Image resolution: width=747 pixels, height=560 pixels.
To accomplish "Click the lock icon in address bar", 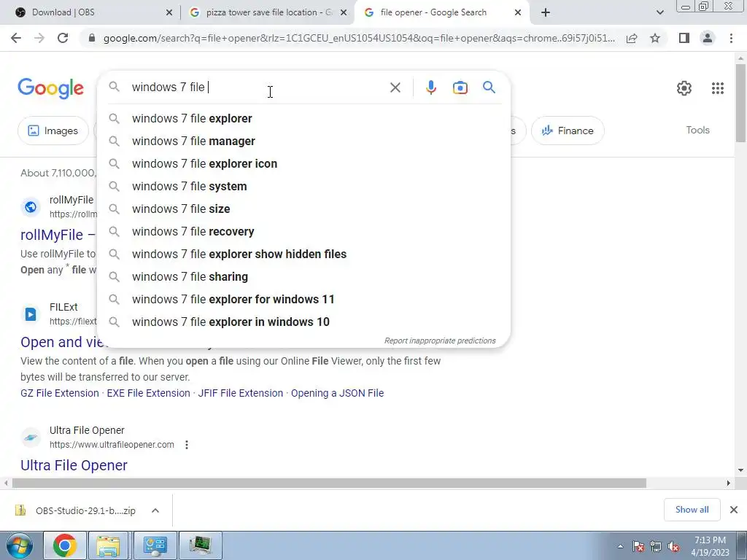I will (x=92, y=38).
